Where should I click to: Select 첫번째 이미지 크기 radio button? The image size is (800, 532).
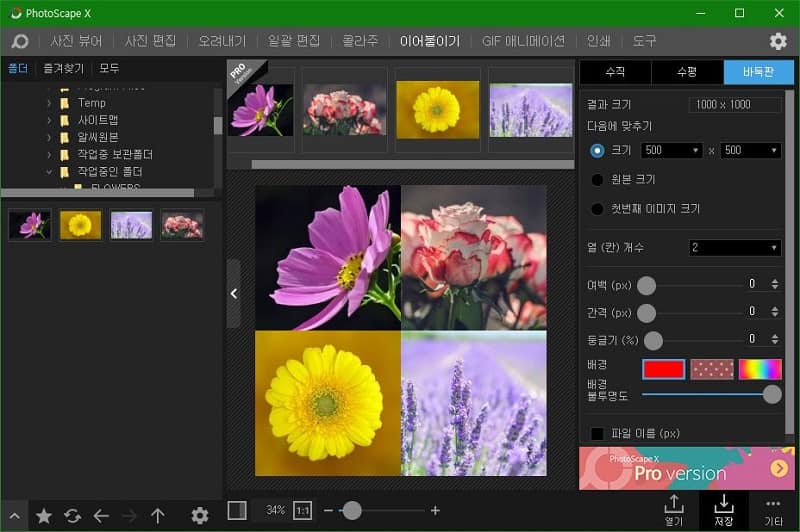(597, 209)
